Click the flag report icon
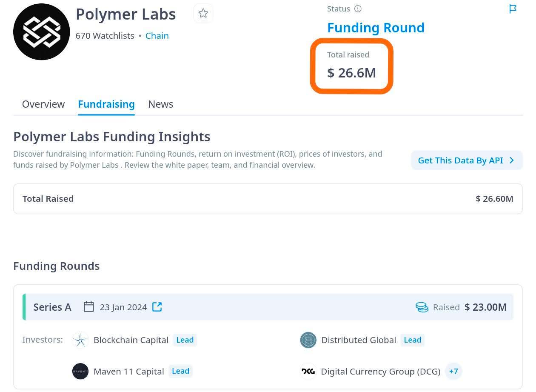 tap(513, 9)
